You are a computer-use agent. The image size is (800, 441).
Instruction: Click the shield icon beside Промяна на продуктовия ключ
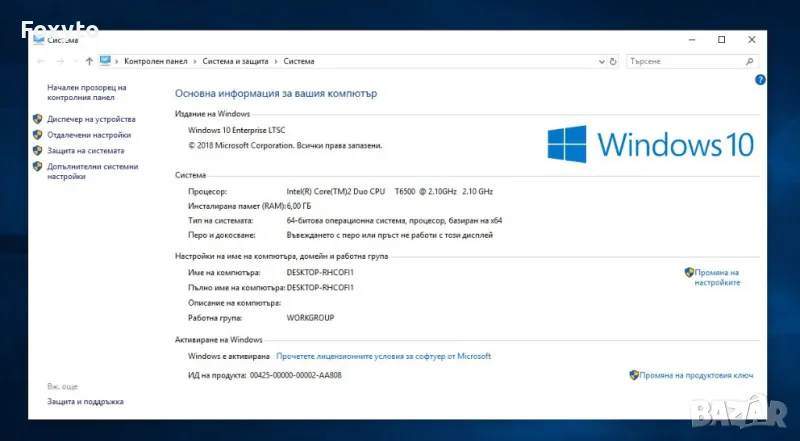(634, 375)
